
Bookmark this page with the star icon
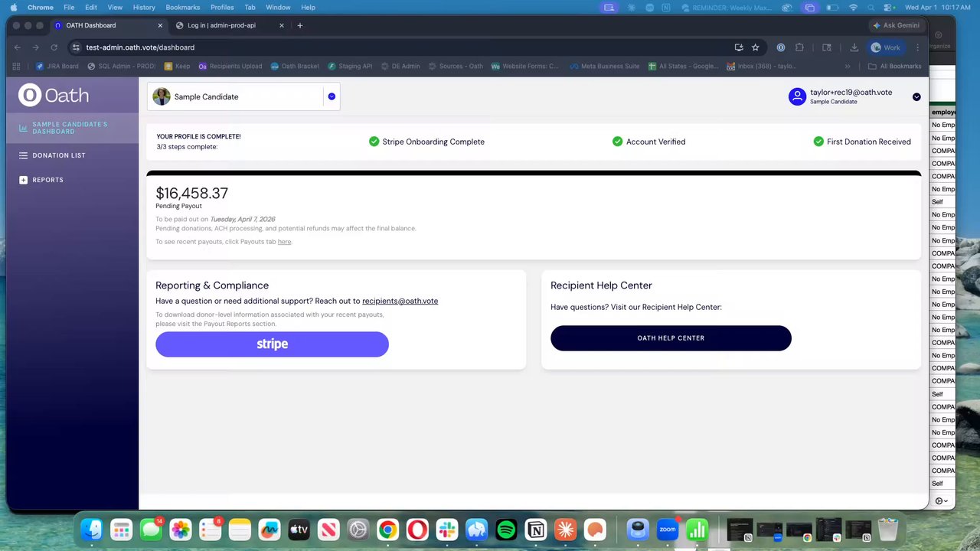[x=755, y=47]
